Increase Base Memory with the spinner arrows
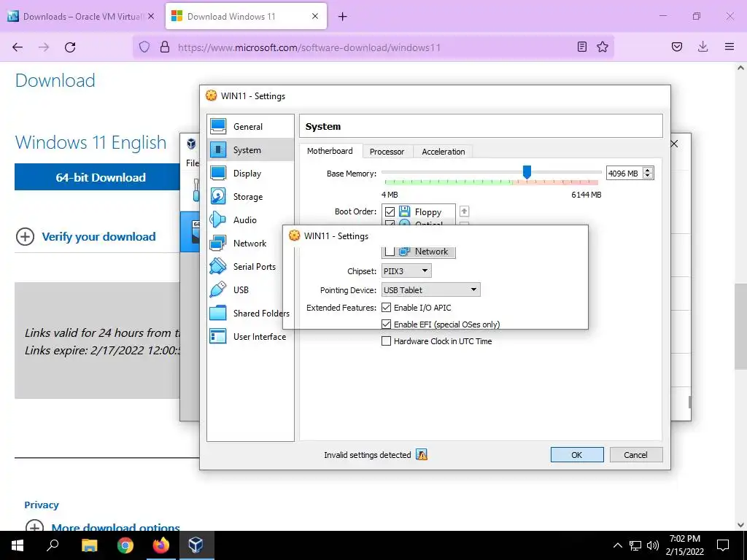 648,171
